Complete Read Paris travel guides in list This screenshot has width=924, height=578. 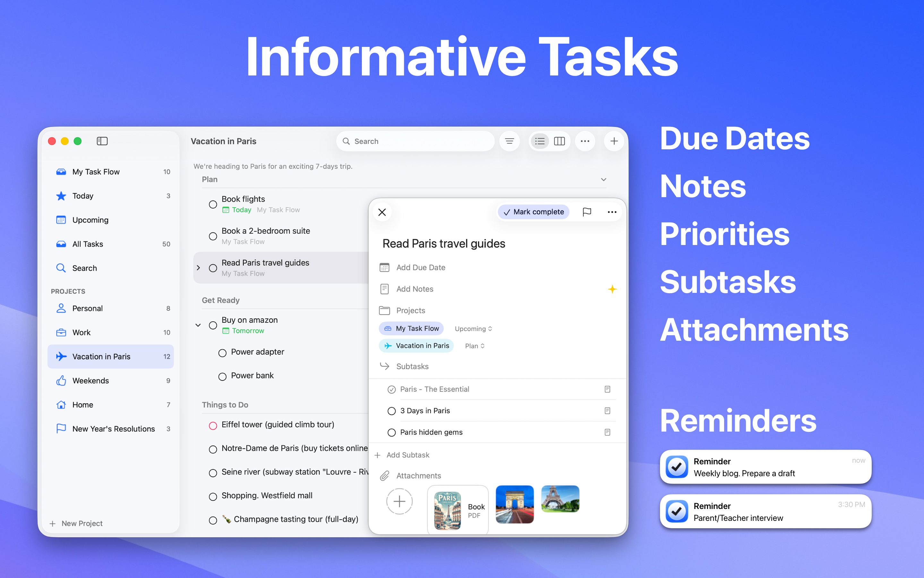tap(213, 268)
